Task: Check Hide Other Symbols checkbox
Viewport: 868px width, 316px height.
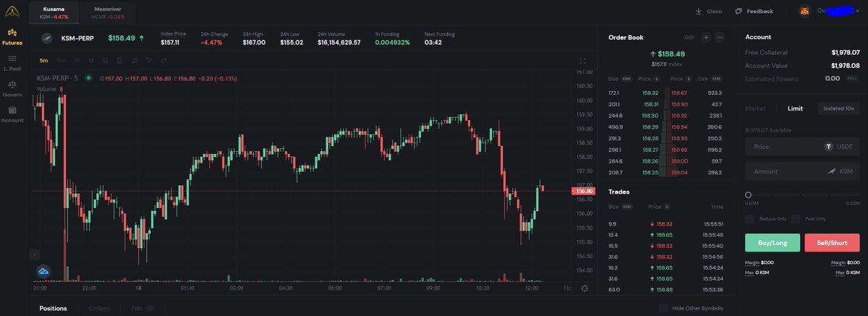Action: pyautogui.click(x=663, y=308)
